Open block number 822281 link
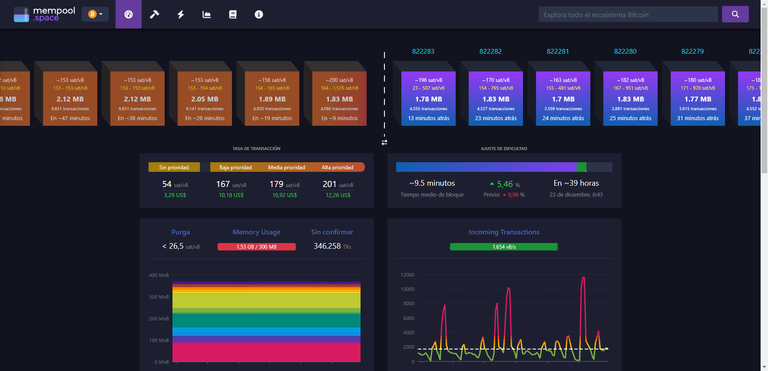This screenshot has height=371, width=768. click(x=557, y=51)
